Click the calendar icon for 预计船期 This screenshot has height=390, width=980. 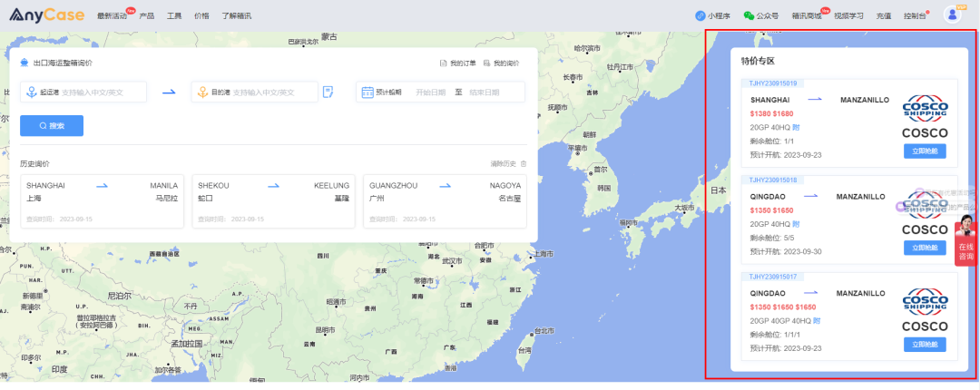tap(367, 92)
